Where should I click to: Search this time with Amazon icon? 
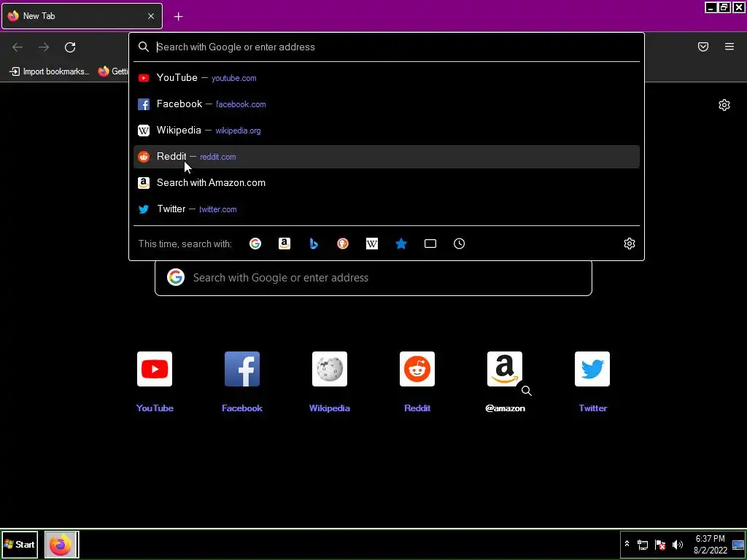(285, 244)
